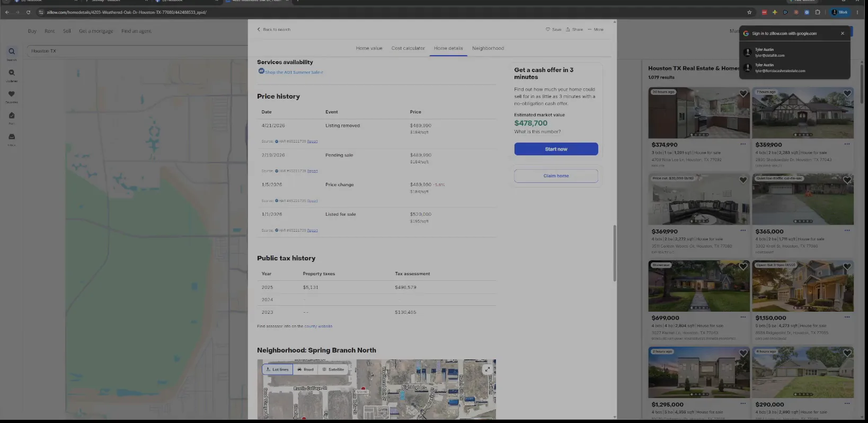Viewport: 868px width, 423px height.
Task: Bookmark this page with the star icon
Action: [x=749, y=12]
